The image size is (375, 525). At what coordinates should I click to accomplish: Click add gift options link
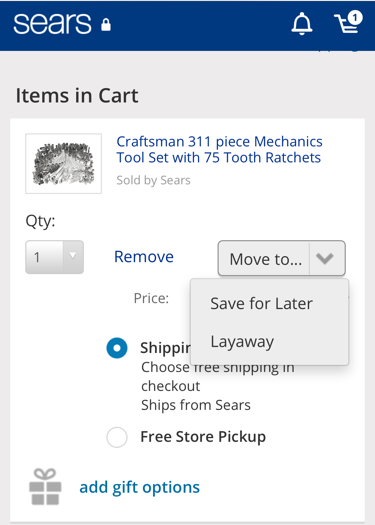tap(140, 487)
